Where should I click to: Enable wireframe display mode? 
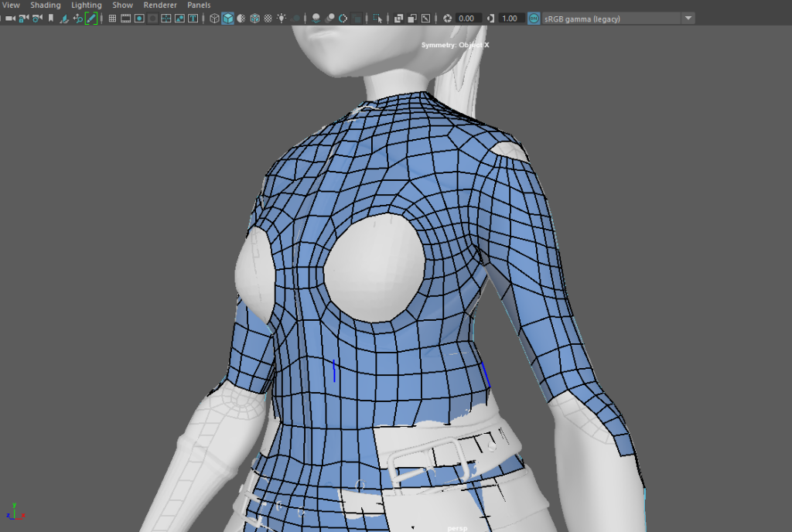pyautogui.click(x=215, y=18)
